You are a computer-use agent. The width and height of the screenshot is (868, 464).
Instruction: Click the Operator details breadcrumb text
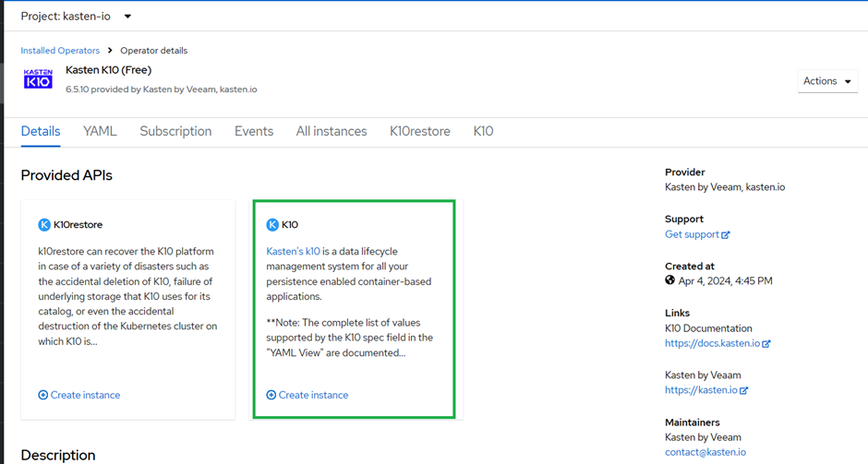click(x=154, y=51)
